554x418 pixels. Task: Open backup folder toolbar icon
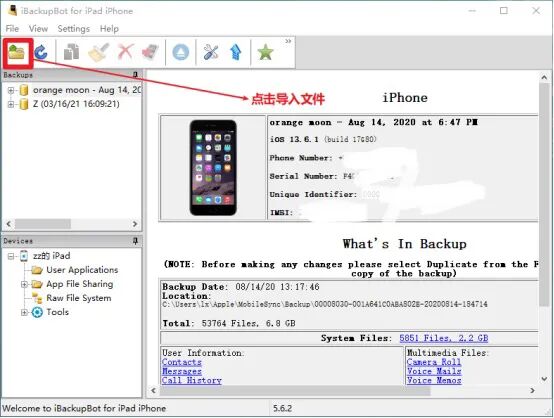coord(17,52)
